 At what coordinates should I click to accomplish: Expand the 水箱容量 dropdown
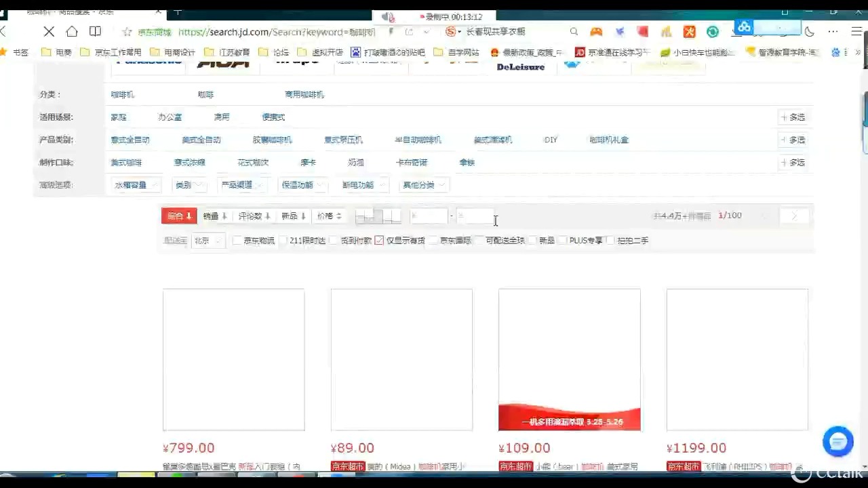136,185
